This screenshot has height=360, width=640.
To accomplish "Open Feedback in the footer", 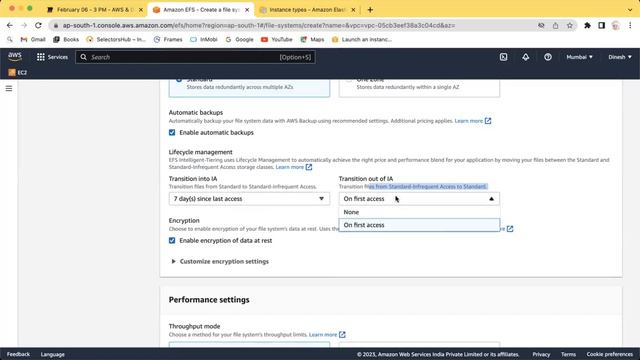I will 18,354.
